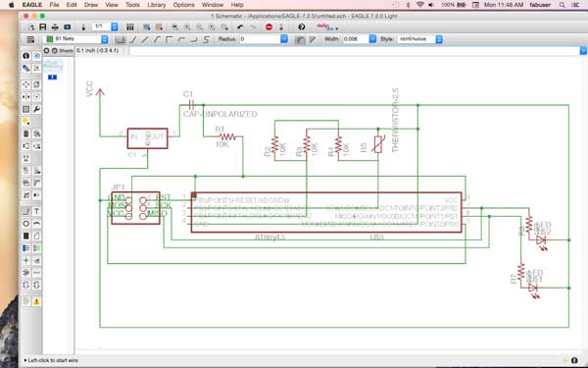Select the Info tool
Viewport: 588px width, 368px height.
pyautogui.click(x=25, y=56)
